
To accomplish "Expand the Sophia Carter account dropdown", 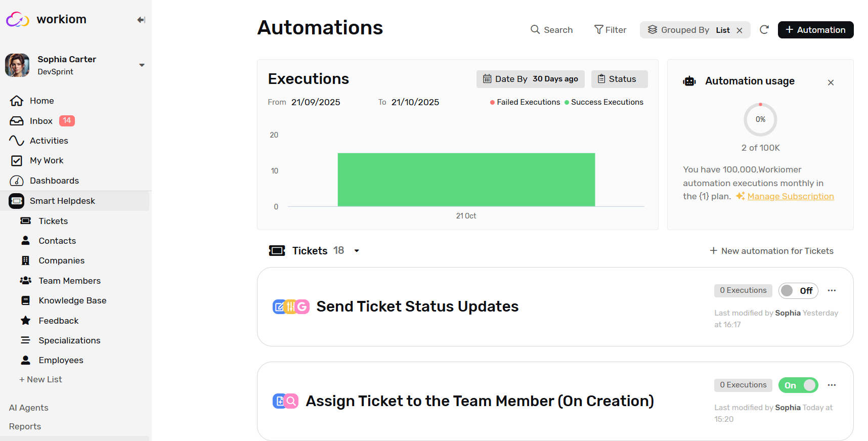I will coord(142,65).
